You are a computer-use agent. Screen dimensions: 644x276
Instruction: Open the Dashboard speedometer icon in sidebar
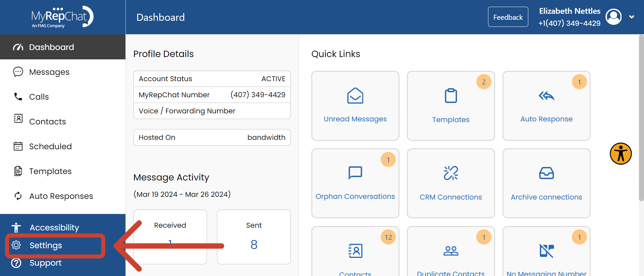[18, 47]
